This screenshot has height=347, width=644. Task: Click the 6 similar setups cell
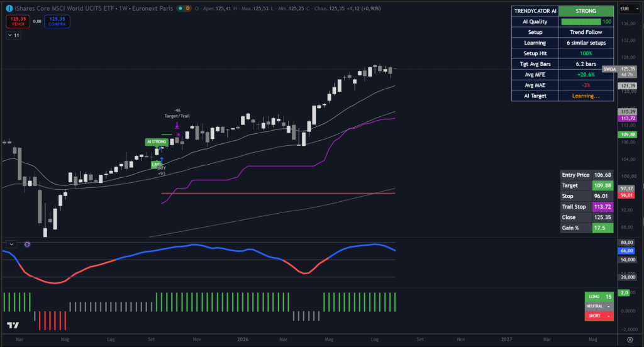click(x=586, y=43)
